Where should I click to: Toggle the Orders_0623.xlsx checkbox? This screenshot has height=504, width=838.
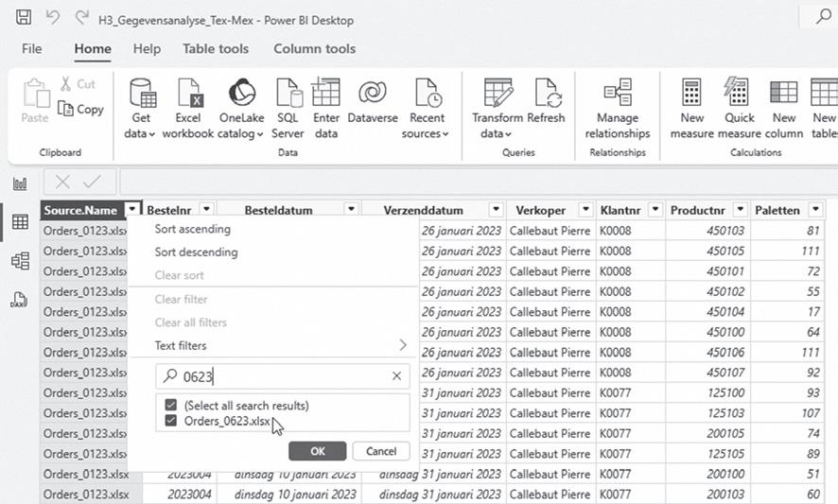(x=171, y=421)
